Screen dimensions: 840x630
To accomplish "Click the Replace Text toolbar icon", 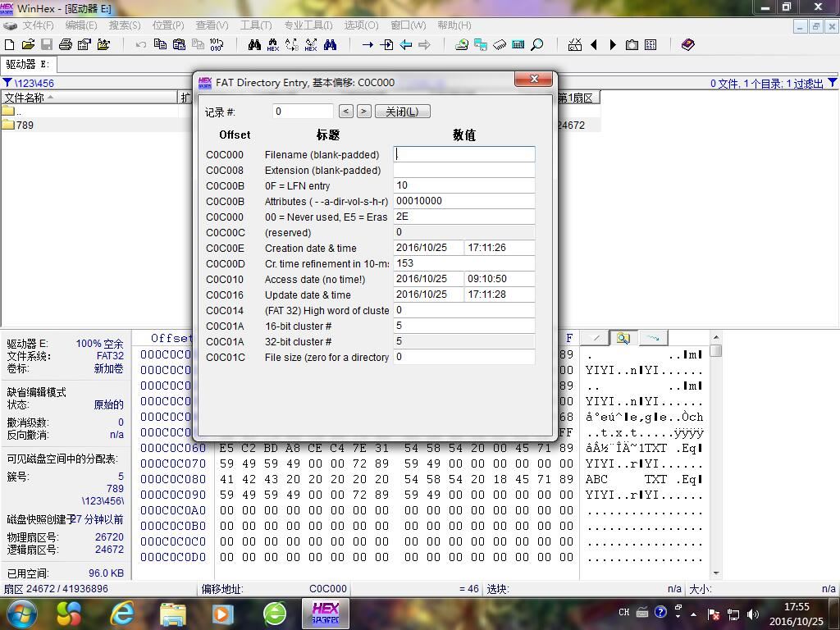I will click(292, 45).
